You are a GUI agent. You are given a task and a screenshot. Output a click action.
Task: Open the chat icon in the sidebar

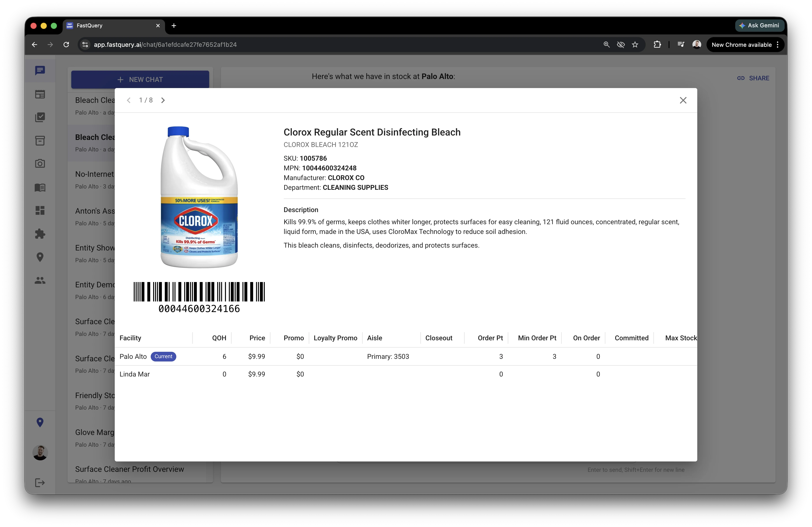click(x=40, y=71)
